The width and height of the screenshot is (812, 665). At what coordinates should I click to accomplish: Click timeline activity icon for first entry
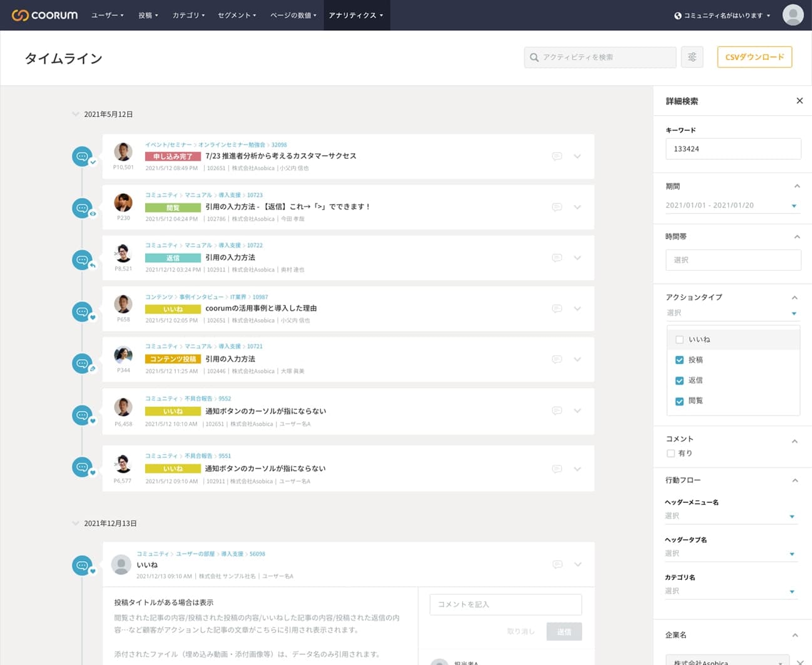click(82, 156)
